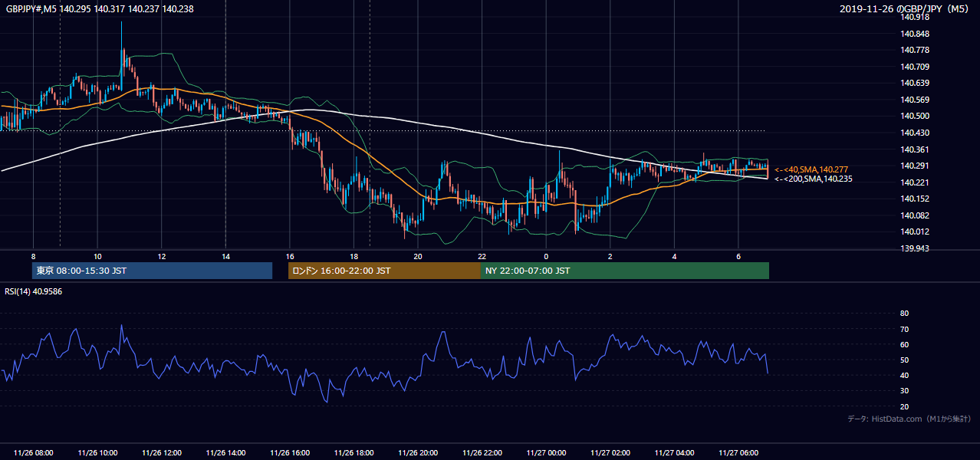Click the HistData.com data source credit
This screenshot has height=460, width=980.
click(909, 419)
